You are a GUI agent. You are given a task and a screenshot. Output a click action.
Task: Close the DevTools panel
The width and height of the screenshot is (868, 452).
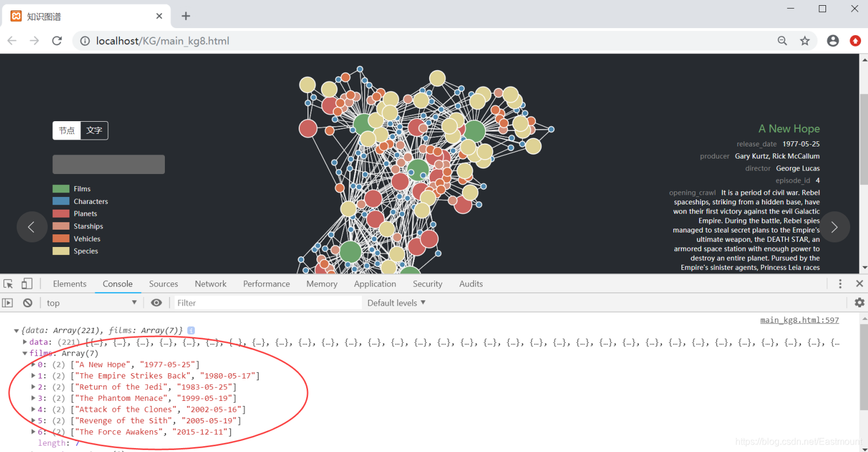[859, 284]
